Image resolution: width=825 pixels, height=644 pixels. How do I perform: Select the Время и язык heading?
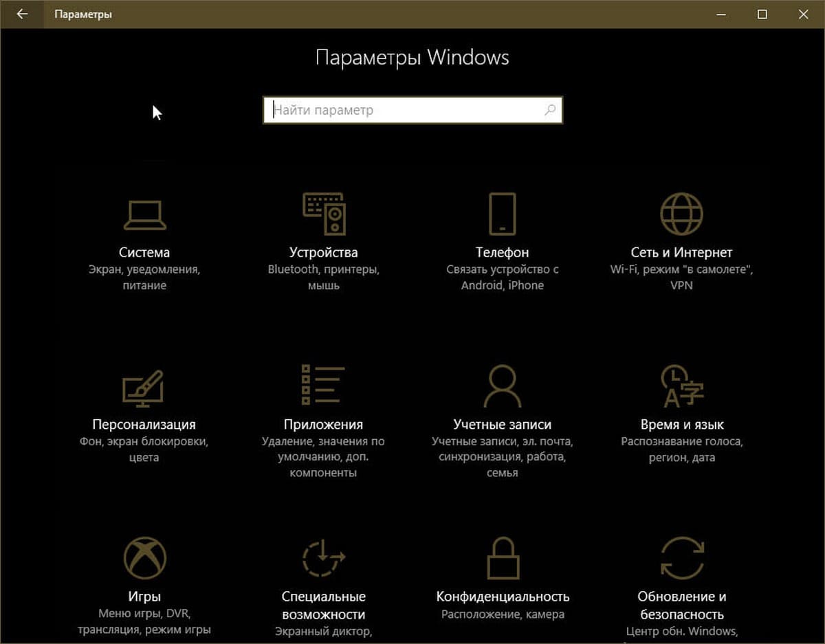coord(681,425)
